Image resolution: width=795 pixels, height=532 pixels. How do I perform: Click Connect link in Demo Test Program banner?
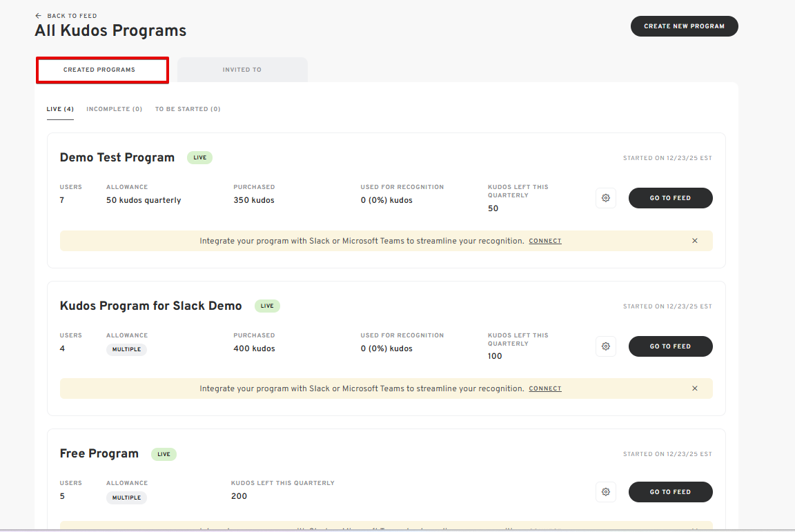[545, 242]
